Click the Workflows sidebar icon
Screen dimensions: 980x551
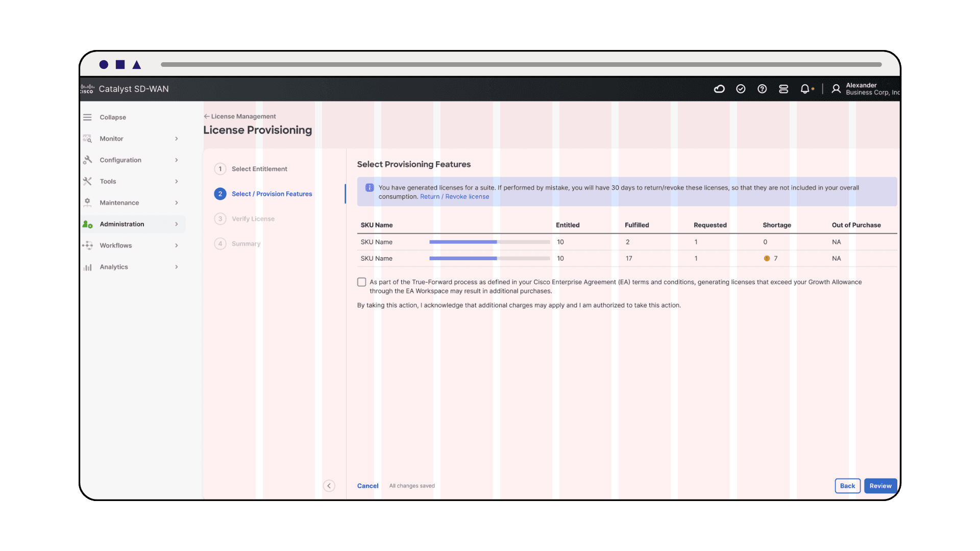pos(87,246)
